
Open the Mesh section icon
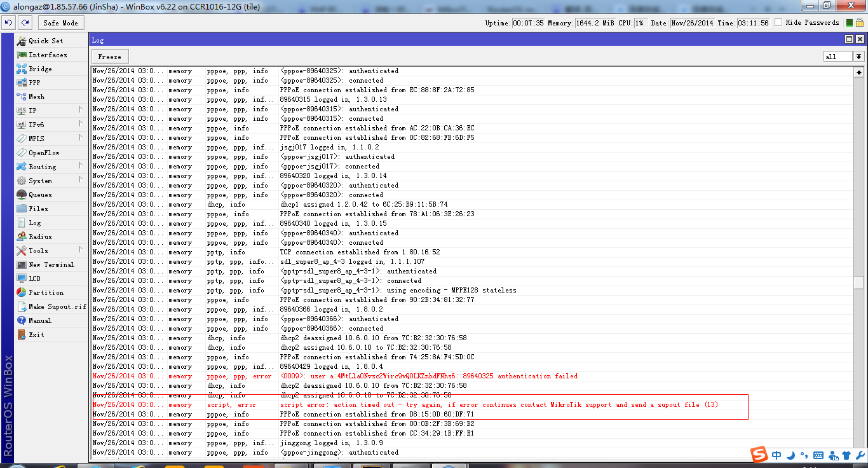[22, 97]
